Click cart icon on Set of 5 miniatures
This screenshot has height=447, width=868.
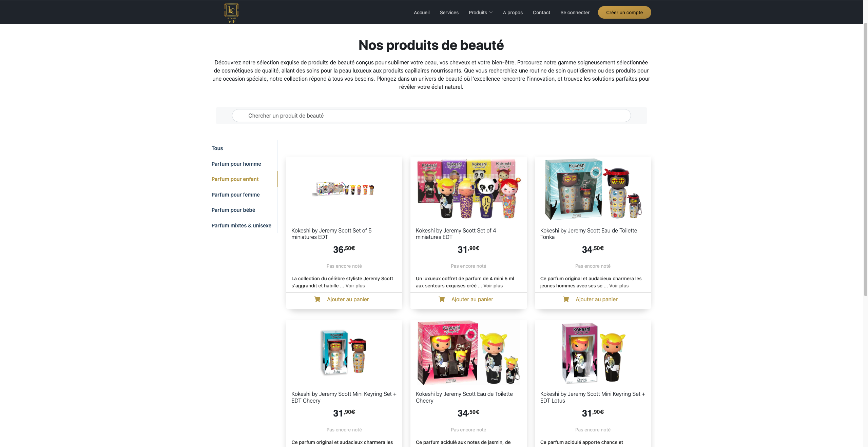point(317,299)
